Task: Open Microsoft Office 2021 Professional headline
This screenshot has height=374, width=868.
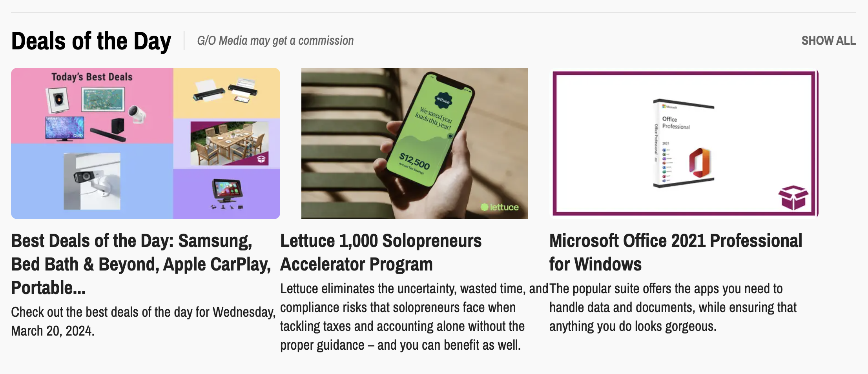Action: coord(675,252)
